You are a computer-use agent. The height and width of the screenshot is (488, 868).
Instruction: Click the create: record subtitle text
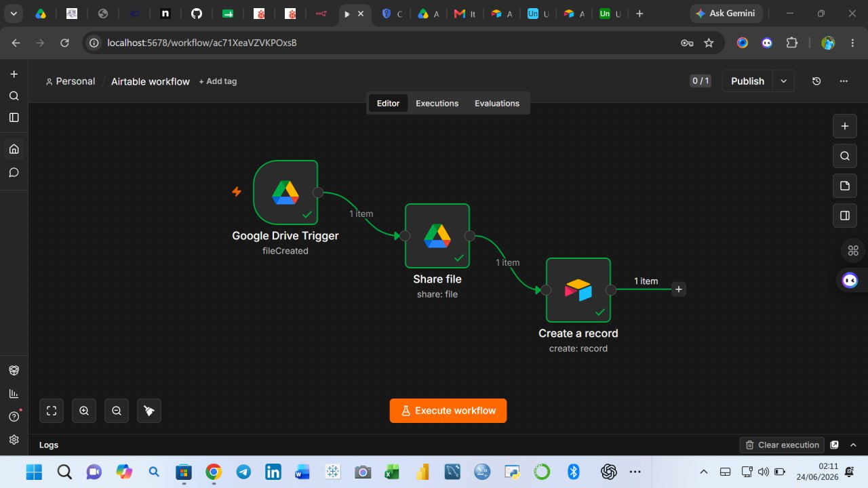pyautogui.click(x=578, y=348)
